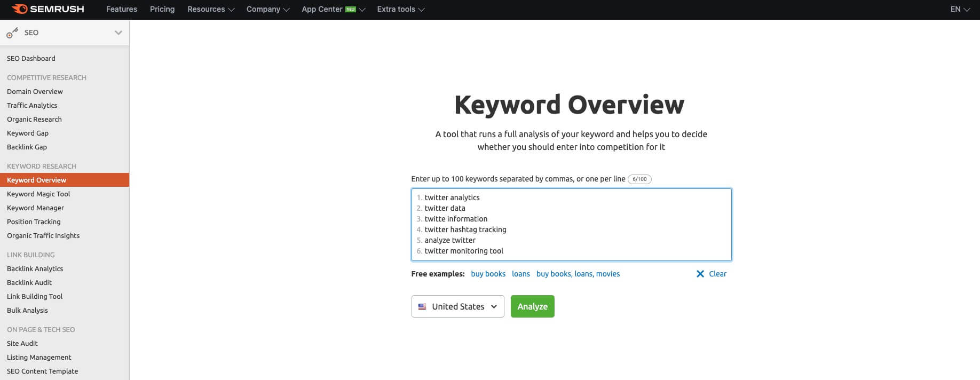Click the 6/100 keyword counter badge
The width and height of the screenshot is (980, 380).
point(639,179)
